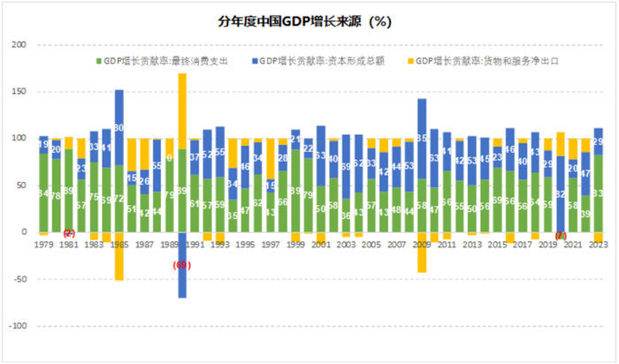Select the chart title 分年度中国GDP增长来源
The width and height of the screenshot is (619, 364).
pos(289,21)
